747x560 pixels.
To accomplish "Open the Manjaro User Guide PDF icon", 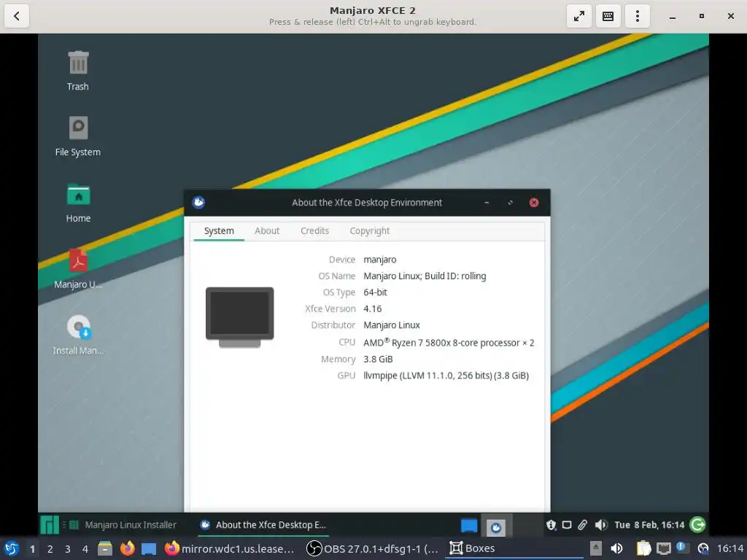I will (78, 268).
